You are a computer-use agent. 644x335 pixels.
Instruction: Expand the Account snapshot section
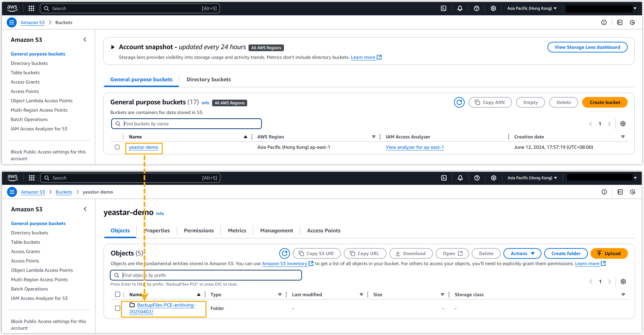113,47
